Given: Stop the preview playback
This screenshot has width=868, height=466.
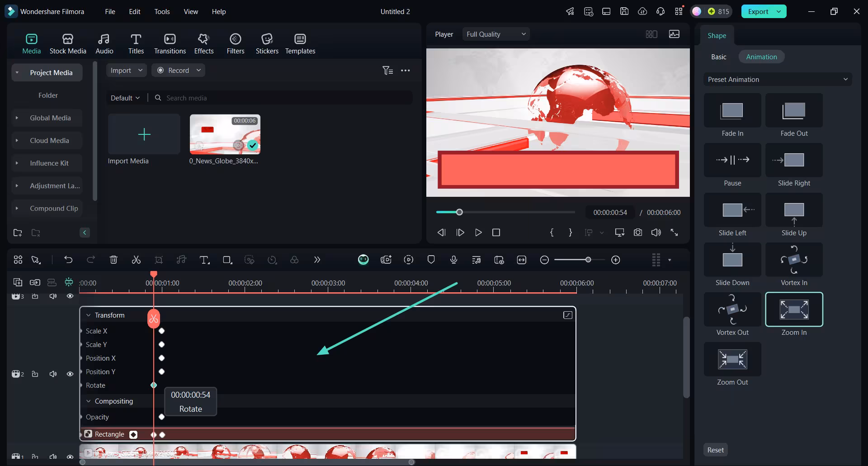Looking at the screenshot, I should (496, 232).
